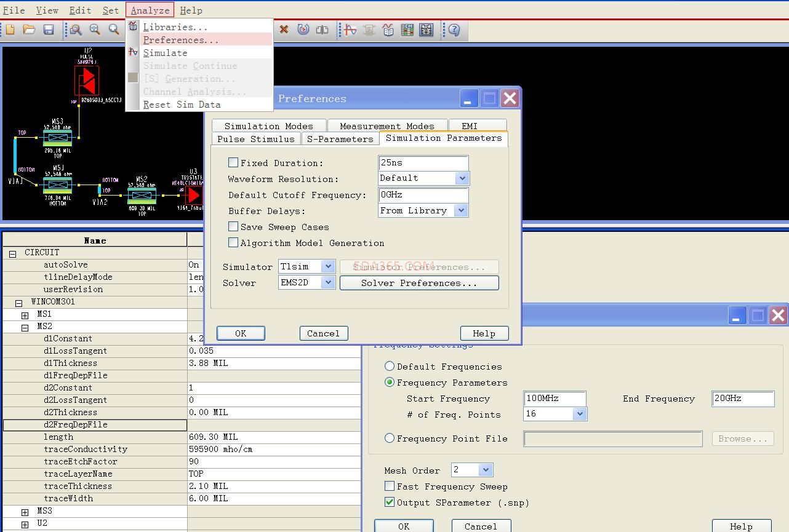Click the Open folder toolbar icon
The width and height of the screenshot is (789, 532).
click(29, 30)
